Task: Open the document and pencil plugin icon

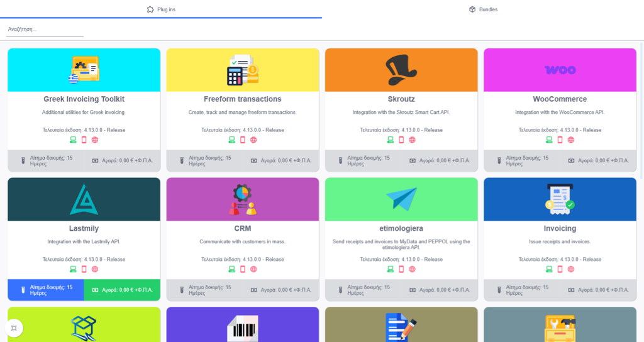Action: [x=401, y=327]
